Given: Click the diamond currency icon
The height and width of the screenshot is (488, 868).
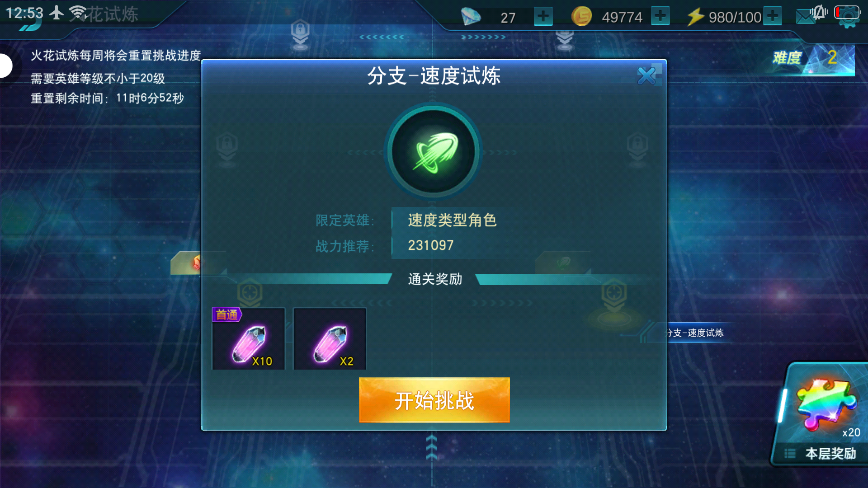Looking at the screenshot, I should click(x=471, y=17).
